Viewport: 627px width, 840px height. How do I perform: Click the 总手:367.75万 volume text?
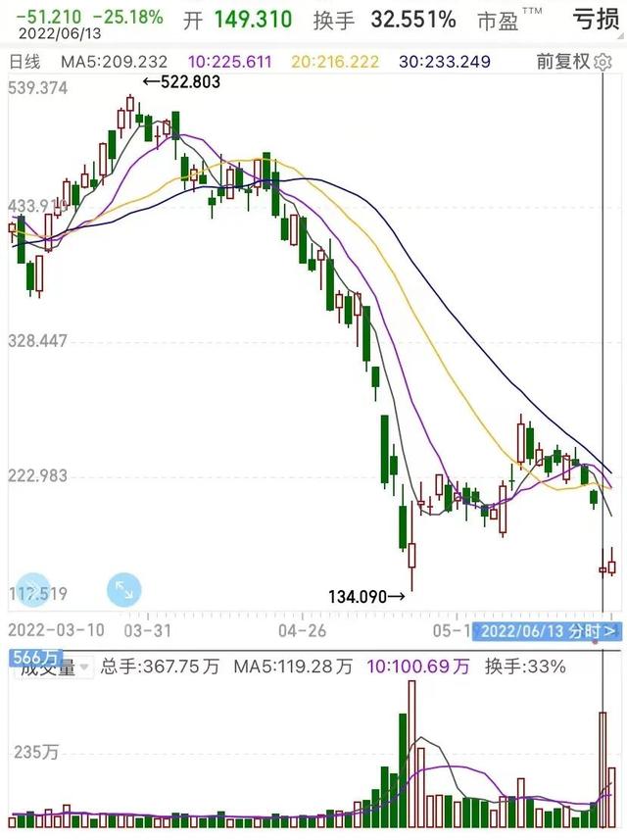[160, 667]
